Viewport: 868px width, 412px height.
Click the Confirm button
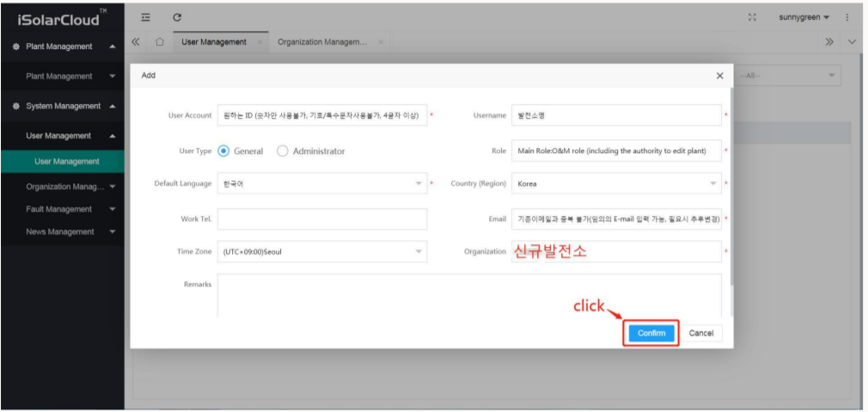651,334
